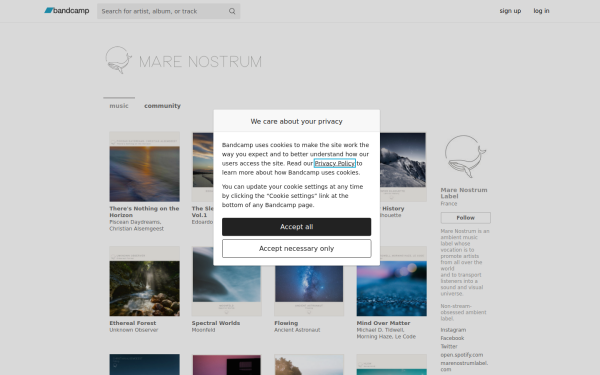Open the Facebook link

point(452,338)
